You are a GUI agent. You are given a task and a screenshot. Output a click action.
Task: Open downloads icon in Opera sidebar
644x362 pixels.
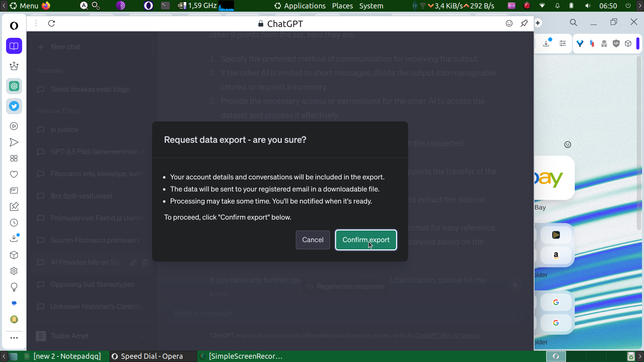coord(14,238)
